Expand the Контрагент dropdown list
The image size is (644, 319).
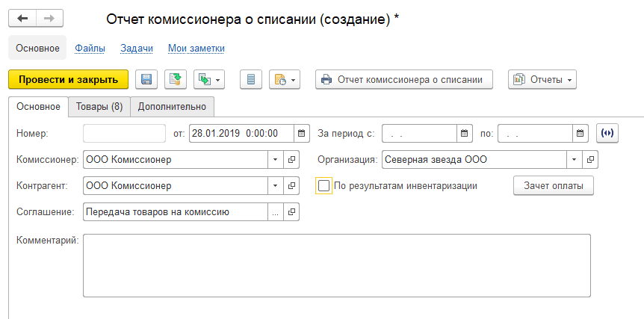coord(274,185)
